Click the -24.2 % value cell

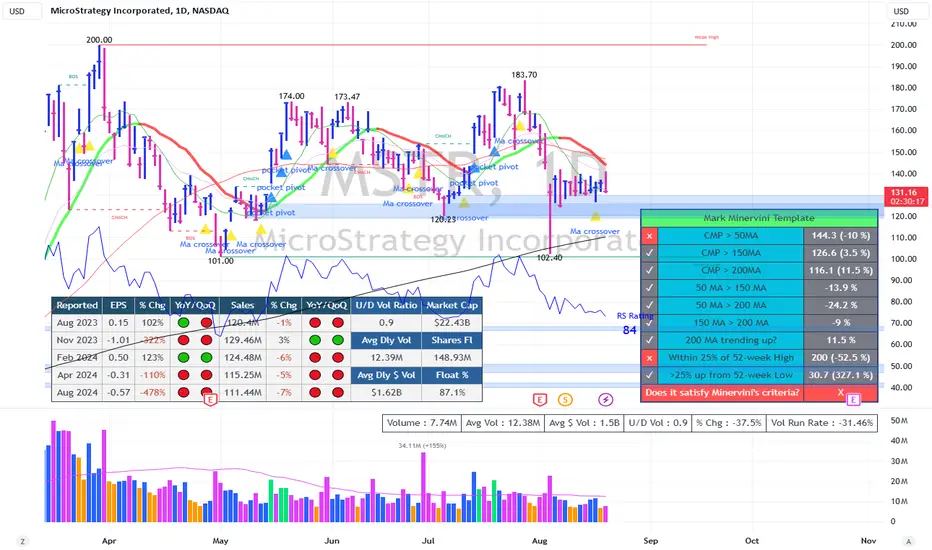(840, 305)
